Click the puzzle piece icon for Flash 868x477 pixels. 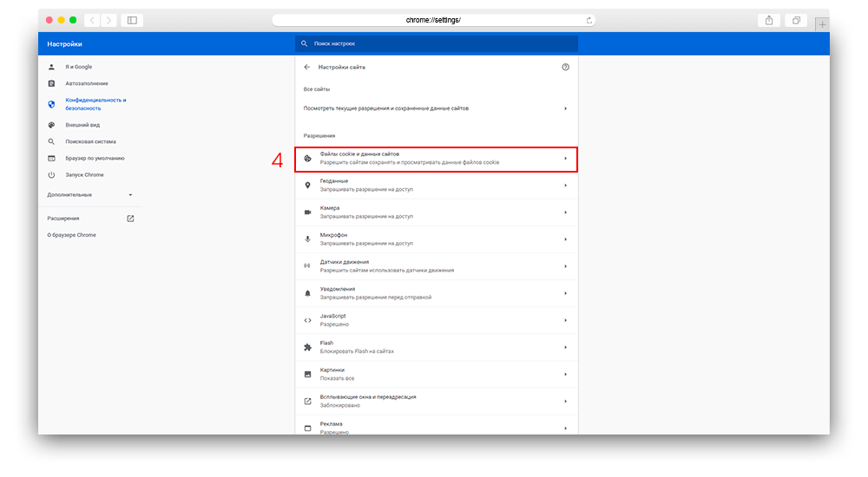[x=308, y=348]
